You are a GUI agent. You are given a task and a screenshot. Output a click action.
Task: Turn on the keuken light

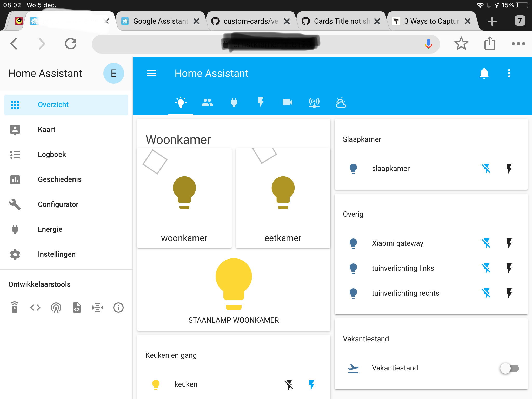pos(311,384)
